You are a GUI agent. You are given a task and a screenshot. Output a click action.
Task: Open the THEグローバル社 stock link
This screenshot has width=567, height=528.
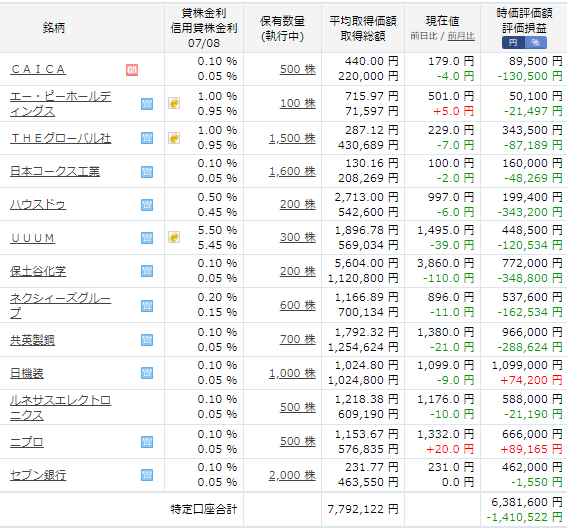point(60,138)
